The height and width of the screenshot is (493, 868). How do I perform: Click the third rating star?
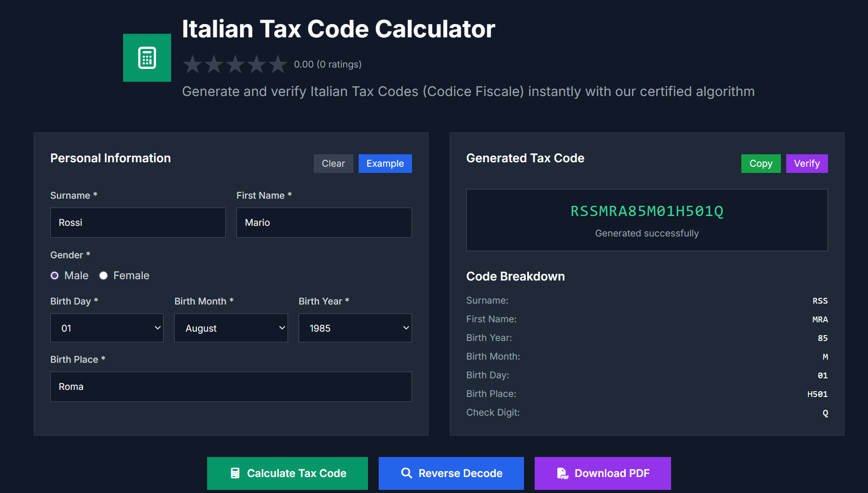click(x=235, y=64)
